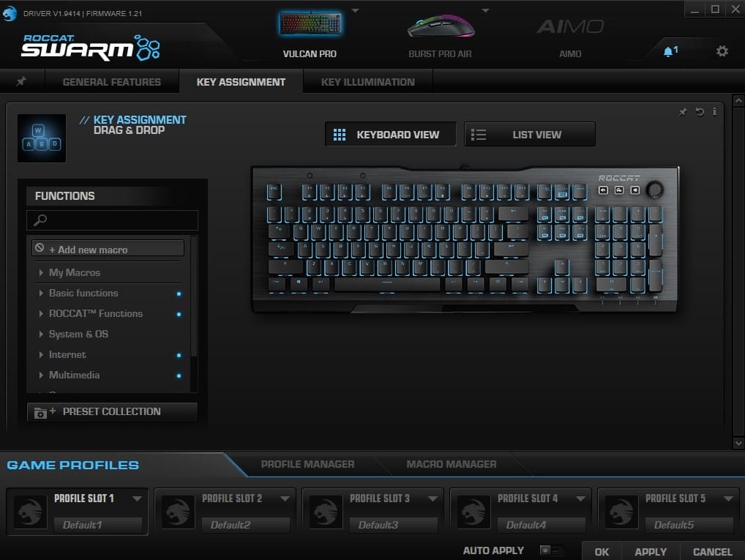Open the info icon in panel corner
This screenshot has height=560, width=745.
click(714, 112)
